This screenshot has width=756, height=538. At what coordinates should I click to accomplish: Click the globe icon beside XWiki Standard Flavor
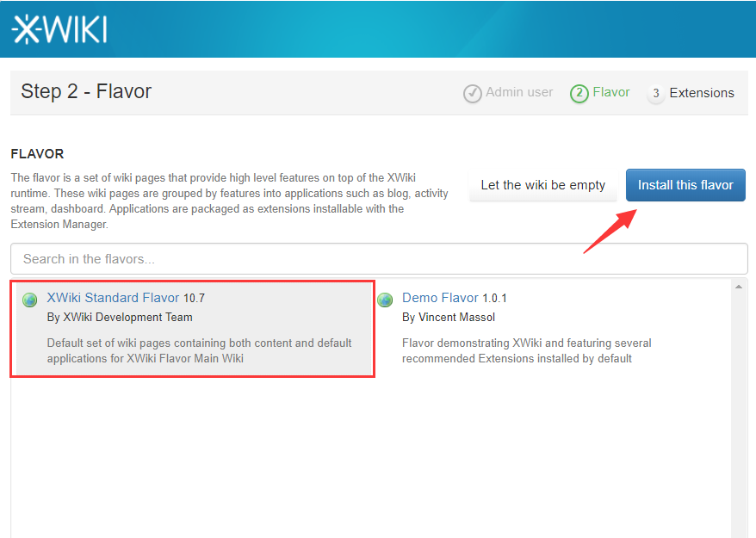[x=30, y=300]
